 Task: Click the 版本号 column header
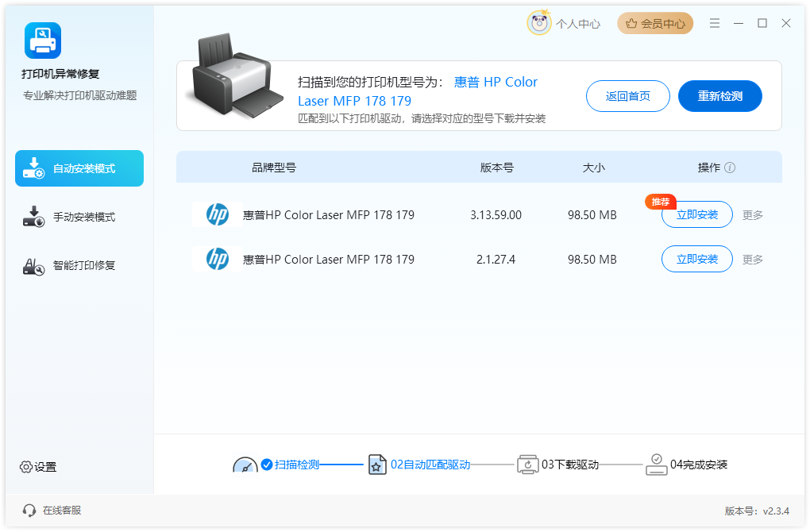click(496, 168)
